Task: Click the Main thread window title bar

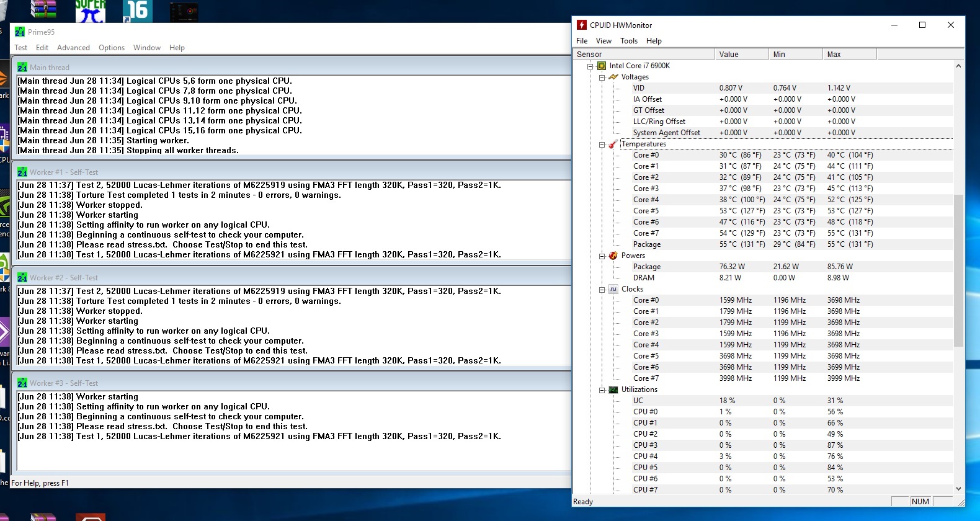Action: (x=292, y=67)
